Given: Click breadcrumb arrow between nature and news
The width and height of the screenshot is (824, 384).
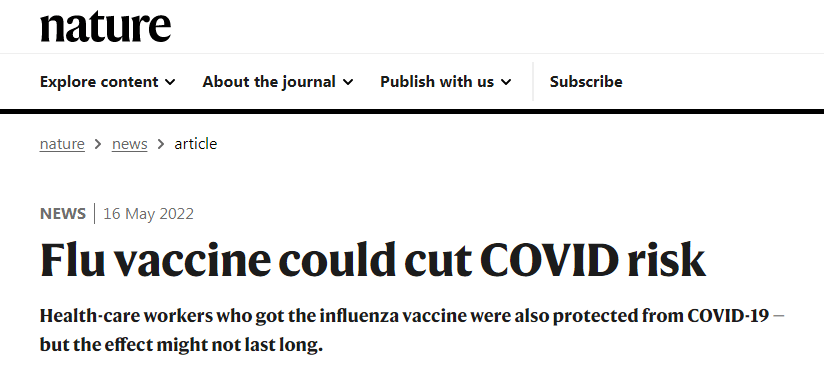Looking at the screenshot, I should tap(98, 144).
